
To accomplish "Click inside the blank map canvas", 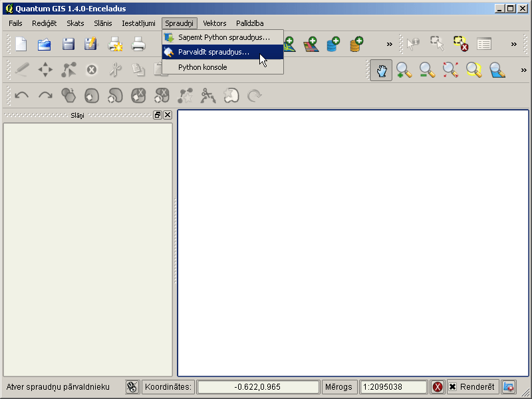I will pos(353,243).
